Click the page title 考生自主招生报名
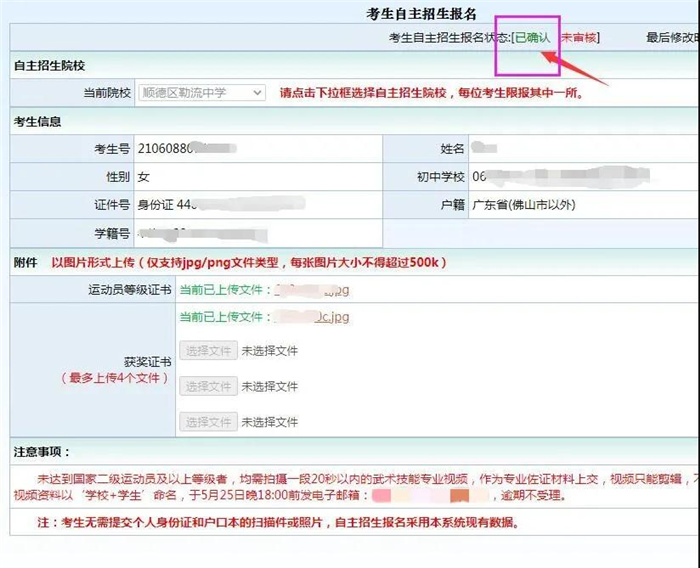Image resolution: width=700 pixels, height=568 pixels. coord(421,14)
